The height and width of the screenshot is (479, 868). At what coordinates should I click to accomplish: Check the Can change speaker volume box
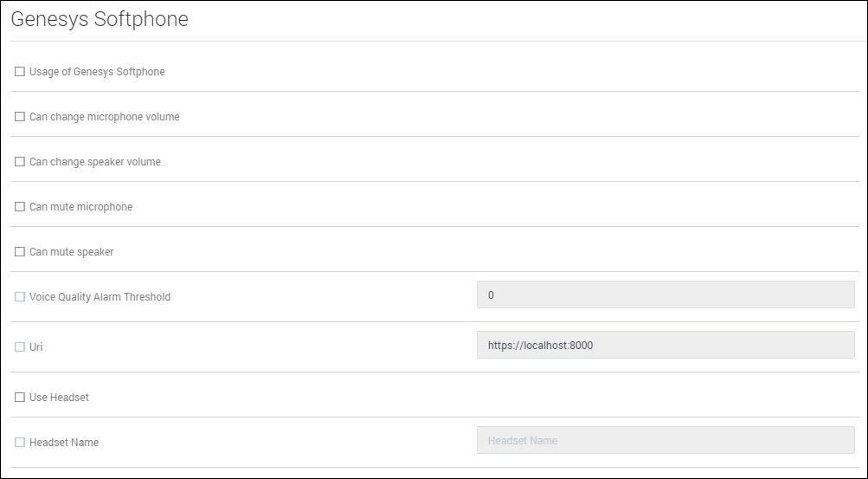(x=20, y=162)
